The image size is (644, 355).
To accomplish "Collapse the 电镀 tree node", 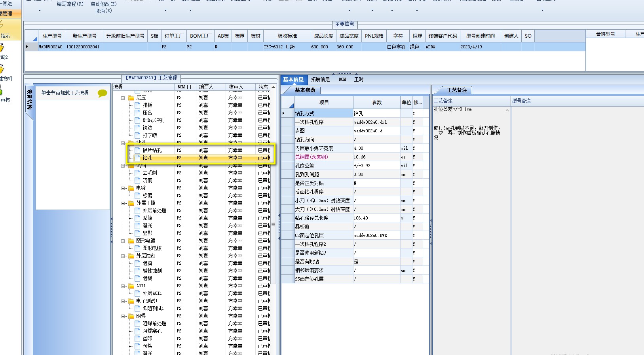I will 123,188.
